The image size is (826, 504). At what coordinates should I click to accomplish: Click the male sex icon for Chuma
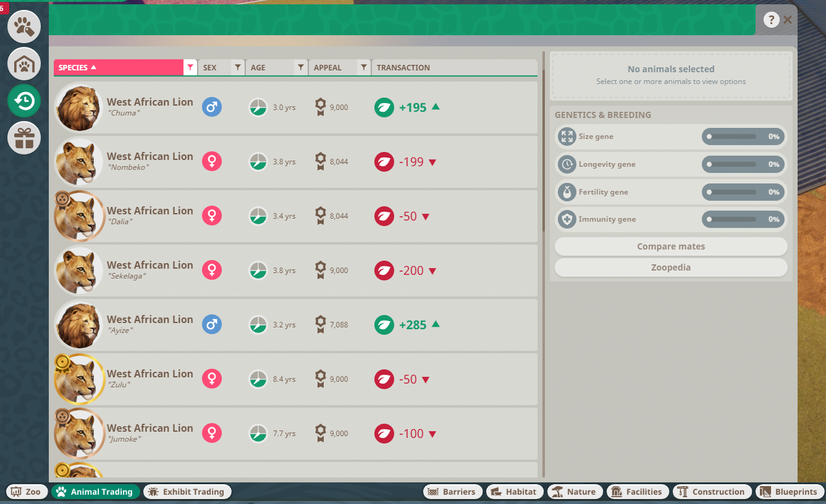pyautogui.click(x=212, y=107)
